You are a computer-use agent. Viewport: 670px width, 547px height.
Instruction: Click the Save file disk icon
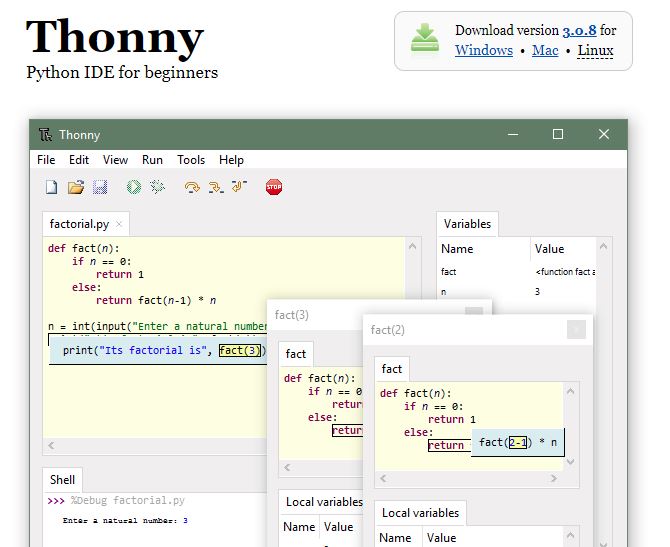(x=100, y=187)
